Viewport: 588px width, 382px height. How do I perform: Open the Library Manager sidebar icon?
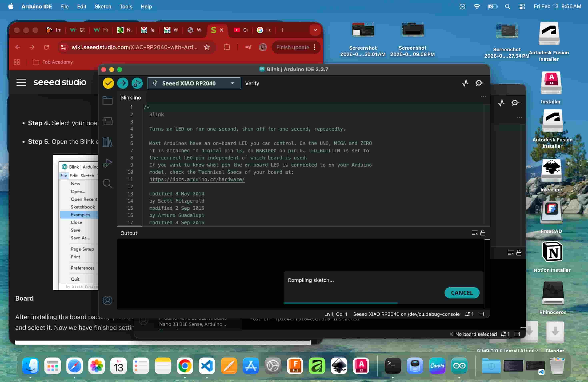click(107, 142)
